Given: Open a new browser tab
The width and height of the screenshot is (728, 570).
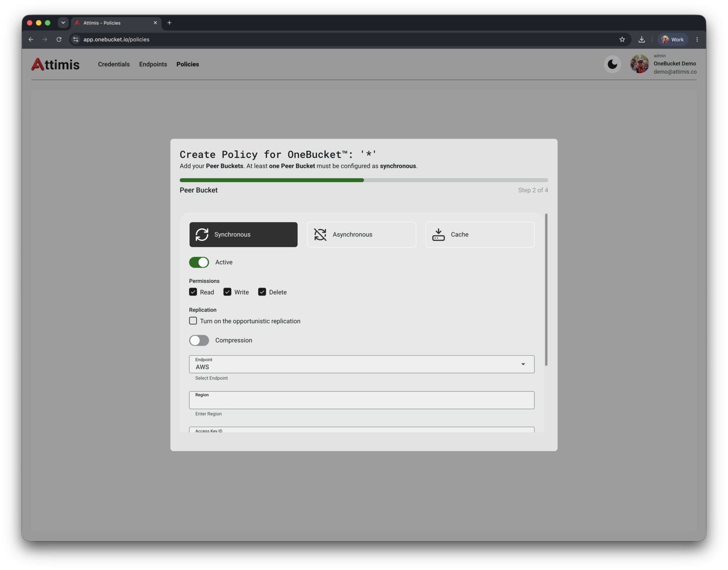Looking at the screenshot, I should [169, 23].
